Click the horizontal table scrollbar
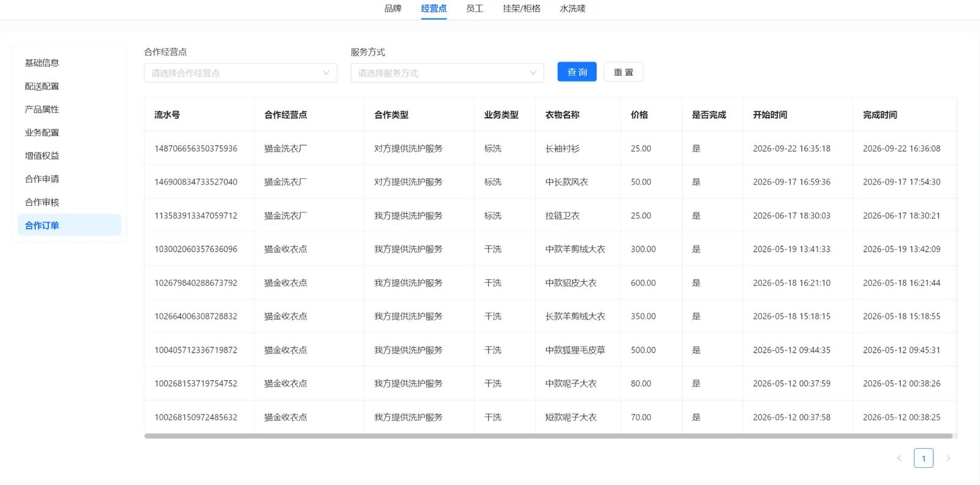980x485 pixels. (549, 436)
